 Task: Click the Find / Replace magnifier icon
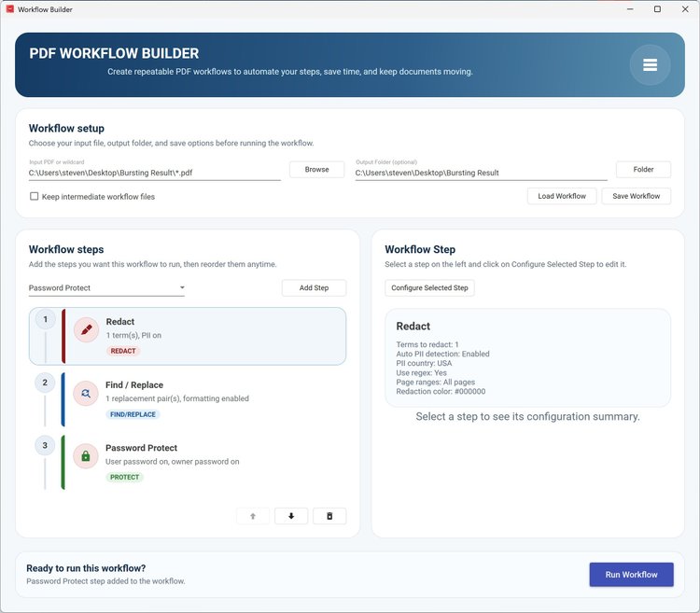point(86,393)
